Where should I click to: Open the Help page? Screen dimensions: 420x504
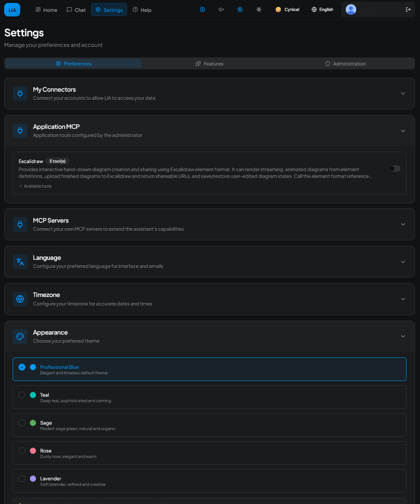[x=142, y=9]
